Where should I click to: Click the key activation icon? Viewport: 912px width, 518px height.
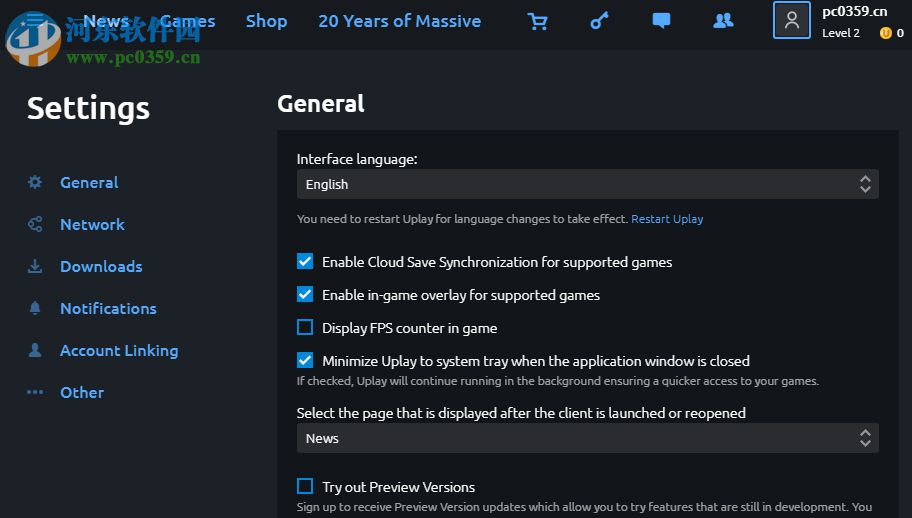pos(599,21)
